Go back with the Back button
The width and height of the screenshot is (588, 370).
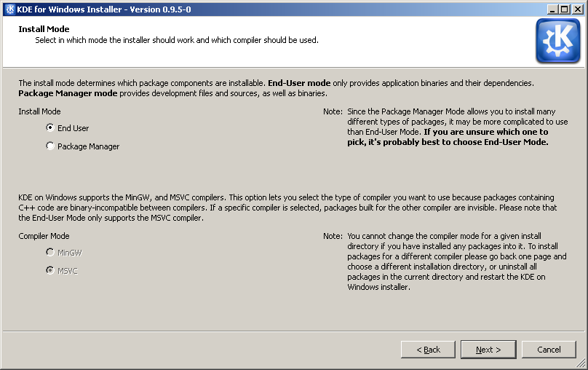(x=428, y=350)
